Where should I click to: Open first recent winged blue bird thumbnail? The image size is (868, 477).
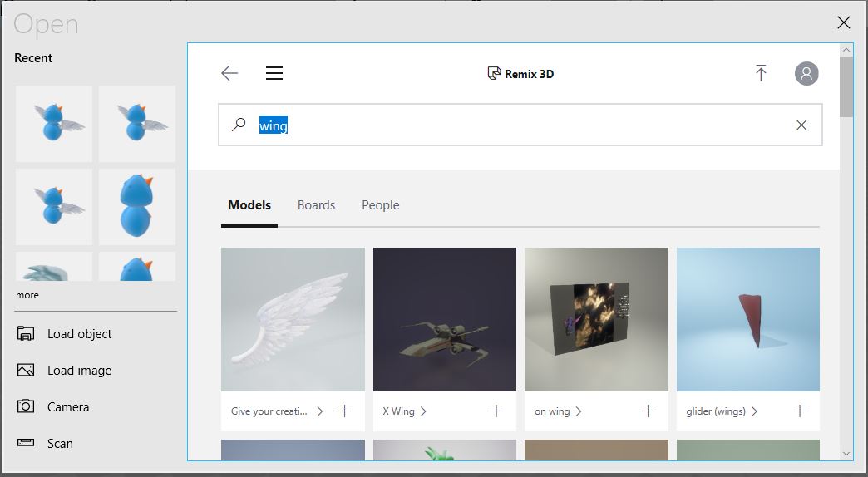point(54,123)
